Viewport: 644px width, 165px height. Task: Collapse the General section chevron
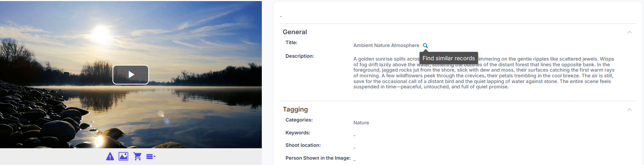tap(629, 32)
